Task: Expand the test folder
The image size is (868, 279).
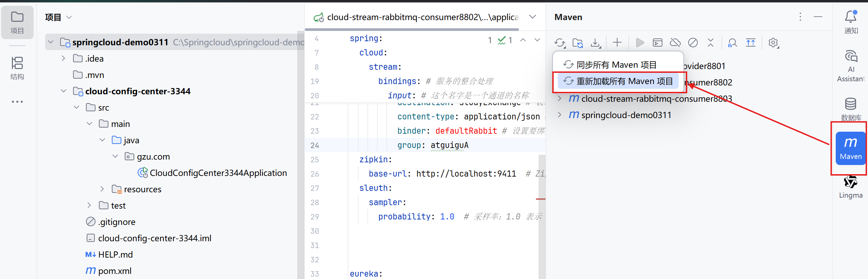Action: [89, 206]
